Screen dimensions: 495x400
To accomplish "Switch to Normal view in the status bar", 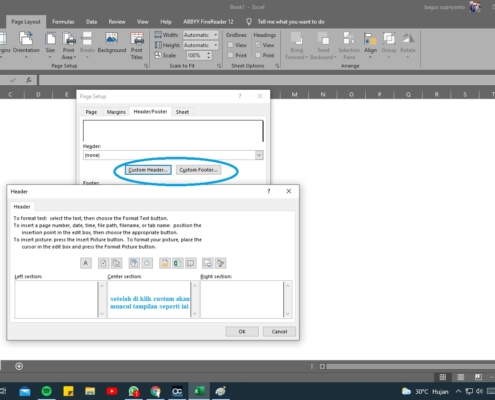I will [443, 377].
